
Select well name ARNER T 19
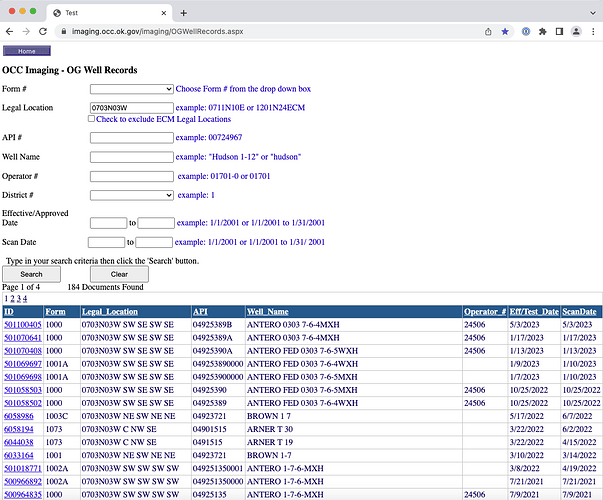(x=270, y=442)
